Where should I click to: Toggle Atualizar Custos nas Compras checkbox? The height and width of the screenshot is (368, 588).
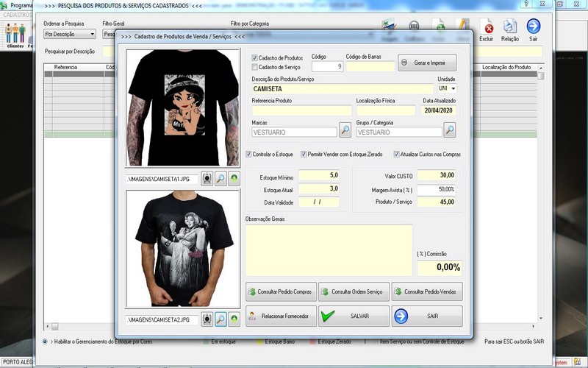click(396, 155)
